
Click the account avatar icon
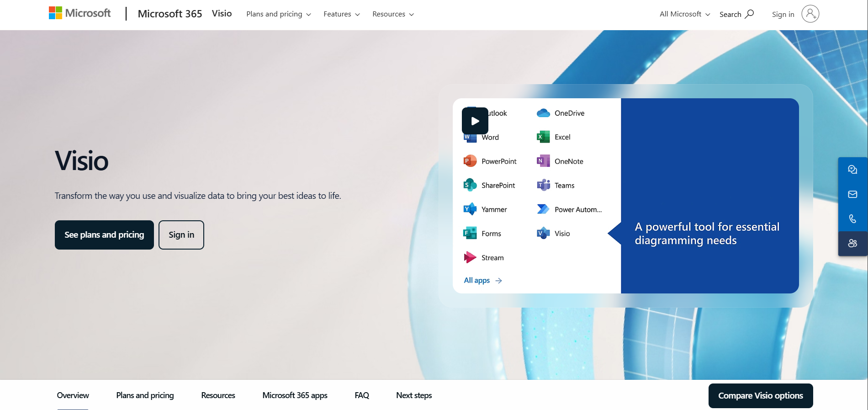[810, 14]
